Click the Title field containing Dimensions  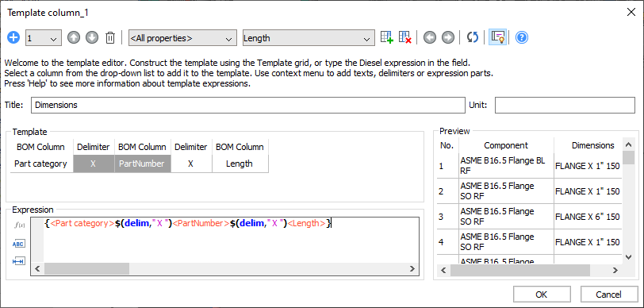(x=248, y=105)
